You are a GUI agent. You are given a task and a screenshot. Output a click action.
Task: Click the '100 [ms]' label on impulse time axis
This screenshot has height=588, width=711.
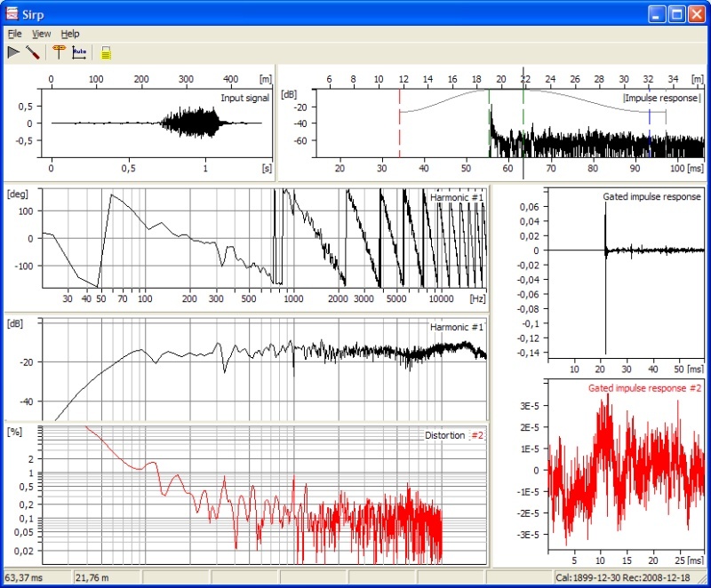[x=686, y=169]
